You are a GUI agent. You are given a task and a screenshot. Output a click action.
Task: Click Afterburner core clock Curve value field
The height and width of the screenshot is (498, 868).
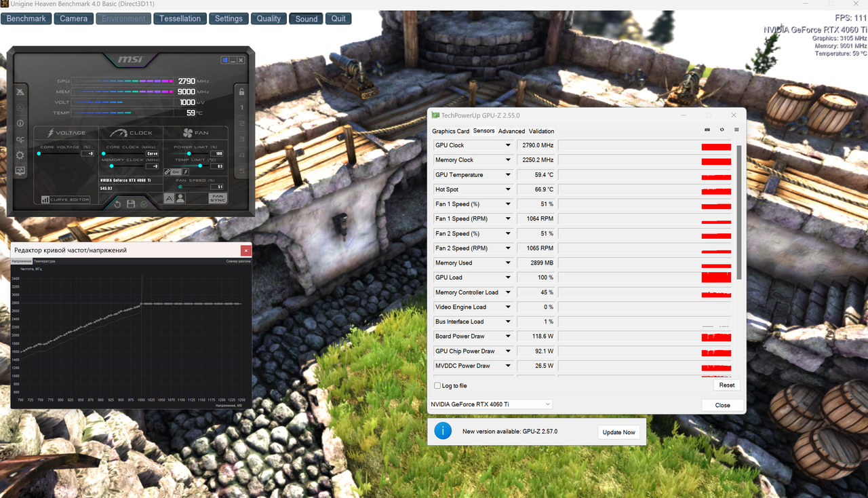pyautogui.click(x=153, y=153)
